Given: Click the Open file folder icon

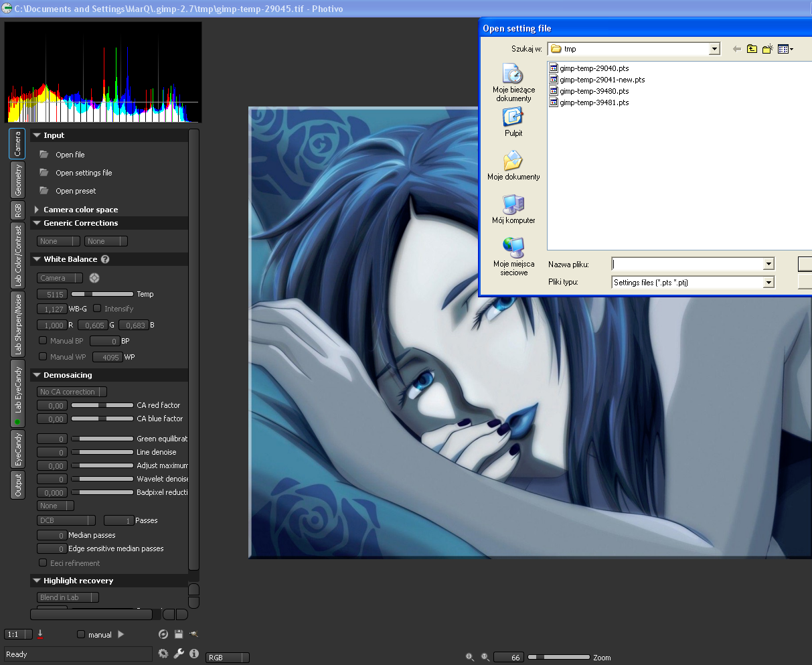Looking at the screenshot, I should [x=44, y=154].
